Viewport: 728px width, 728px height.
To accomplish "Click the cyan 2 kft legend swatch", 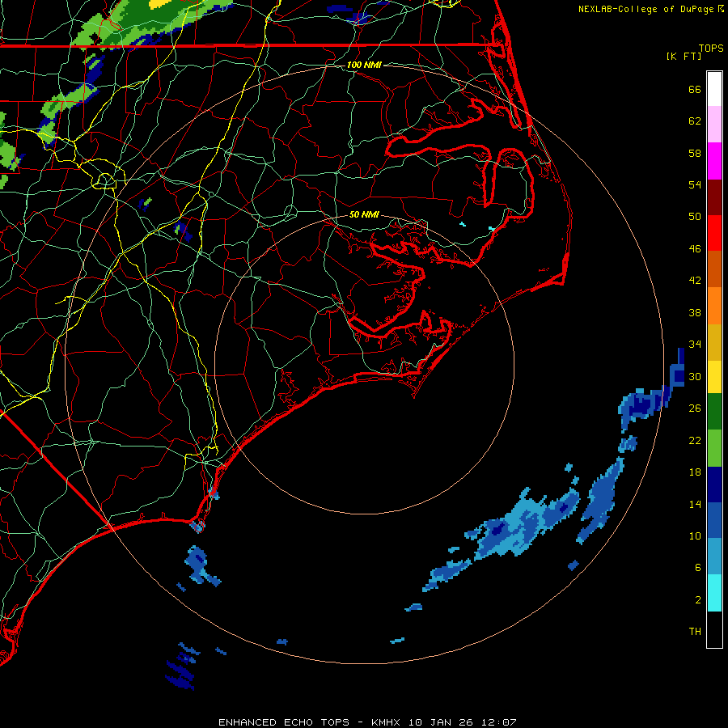I will click(714, 592).
